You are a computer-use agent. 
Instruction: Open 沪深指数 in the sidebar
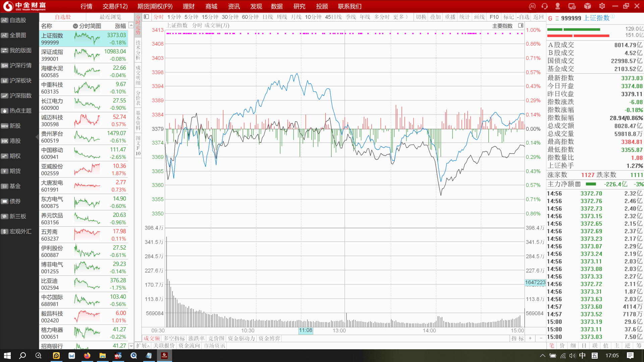coord(19,96)
